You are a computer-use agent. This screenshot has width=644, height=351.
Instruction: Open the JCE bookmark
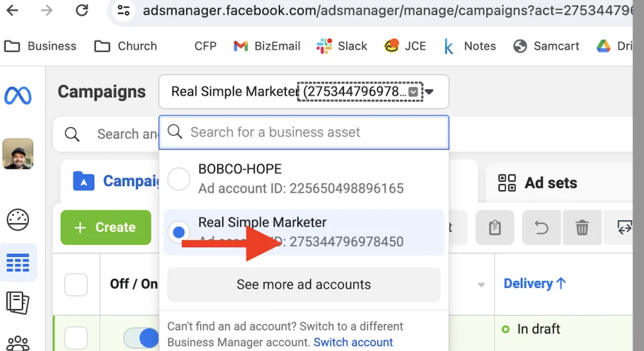click(x=405, y=46)
